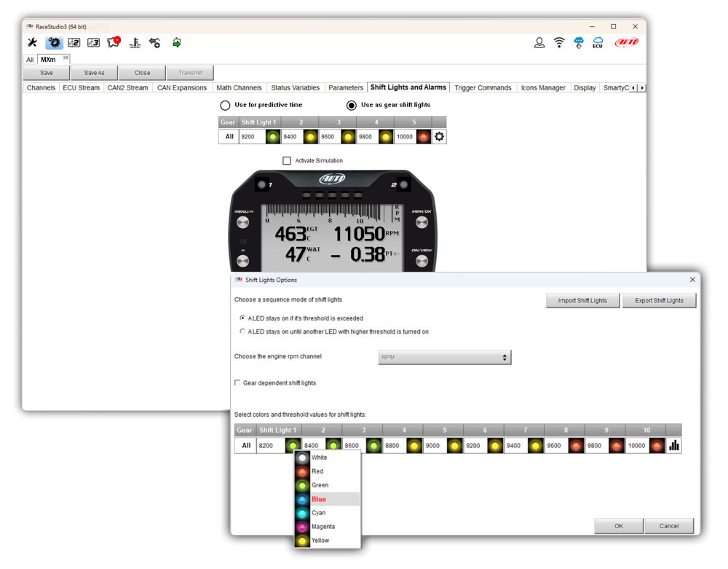This screenshot has width=728, height=569.
Task: Click the ECU cloud icon
Action: tap(598, 43)
